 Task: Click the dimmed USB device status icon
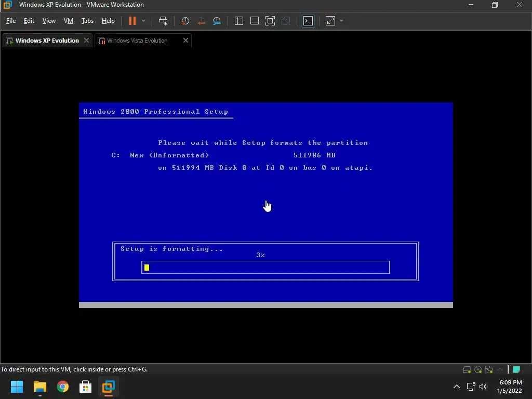point(500,369)
